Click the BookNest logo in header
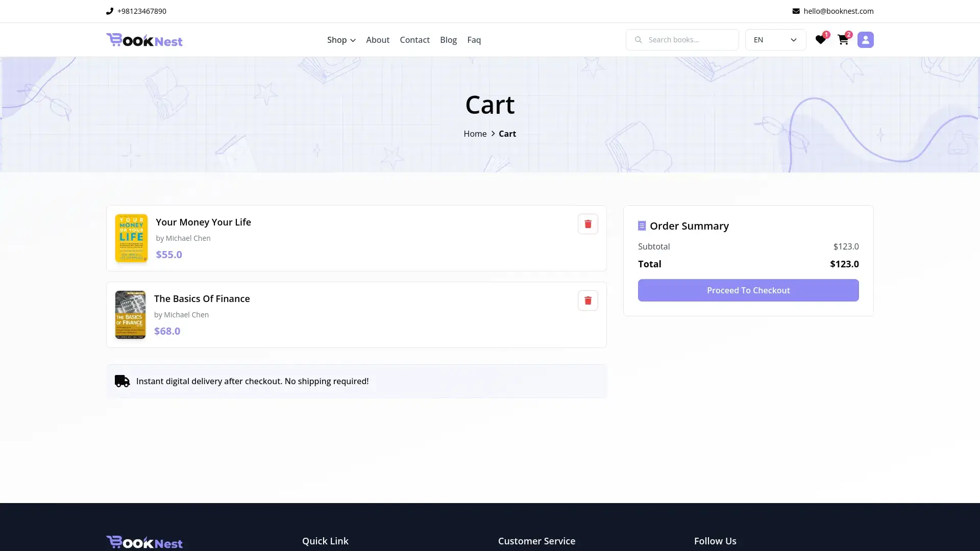 (144, 40)
